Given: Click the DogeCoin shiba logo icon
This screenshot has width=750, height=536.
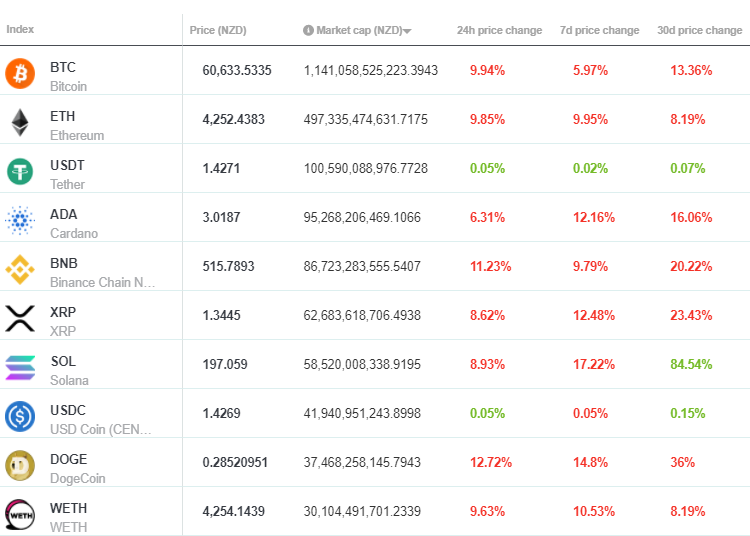Looking at the screenshot, I should [x=20, y=466].
